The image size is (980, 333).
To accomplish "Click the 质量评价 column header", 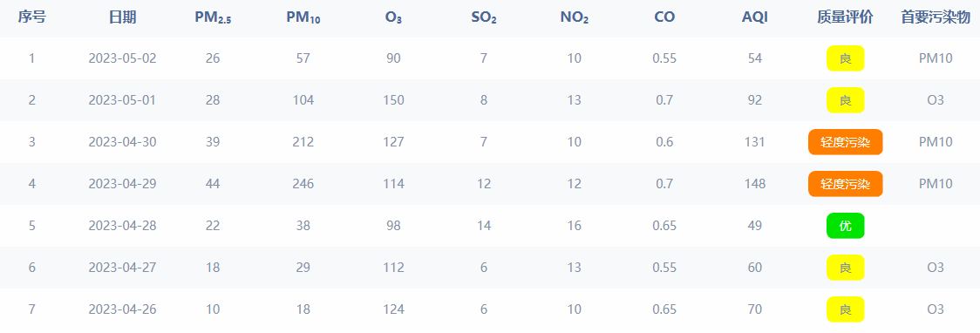I will pyautogui.click(x=845, y=17).
